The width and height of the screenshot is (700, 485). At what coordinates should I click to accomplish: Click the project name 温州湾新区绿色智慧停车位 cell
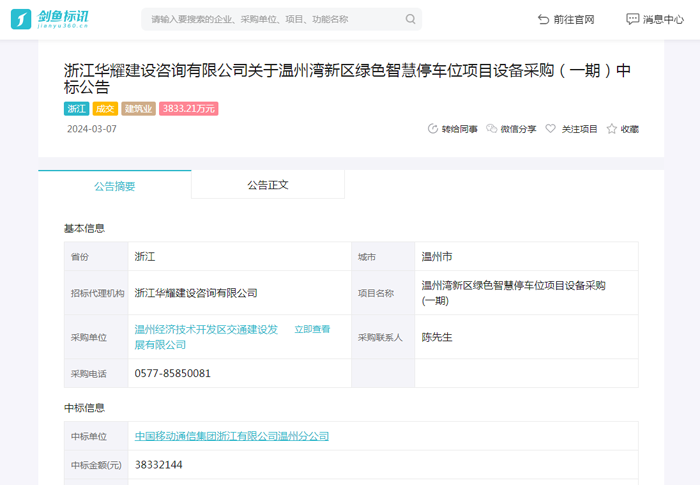click(526, 293)
